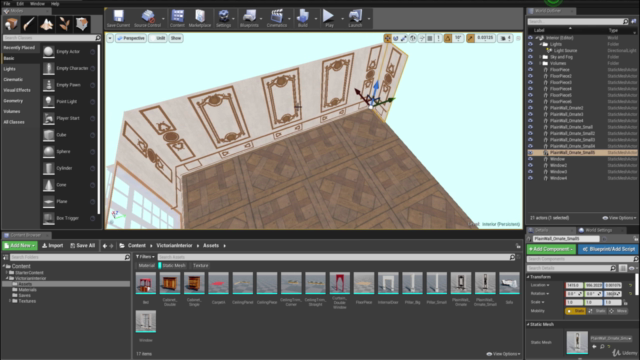Viewport: 640px width, 360px height.
Task: Select the scale gizmo tool in viewport
Action: 404,38
